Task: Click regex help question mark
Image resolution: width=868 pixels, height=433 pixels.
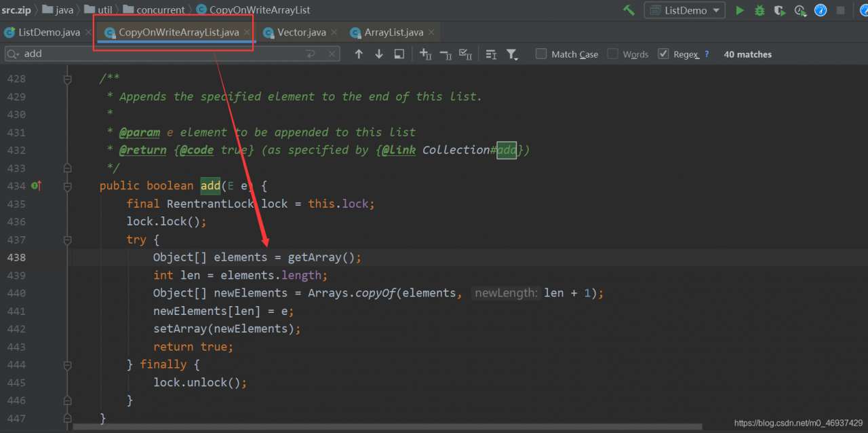Action: coord(707,54)
